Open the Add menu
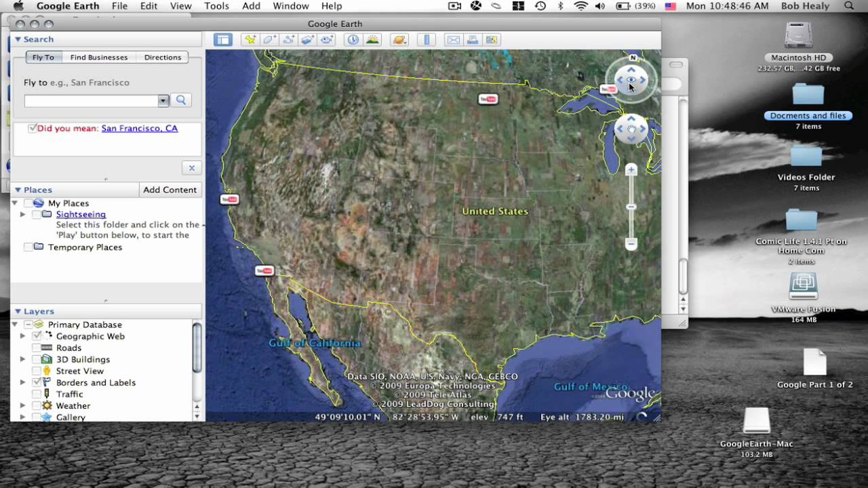 point(251,6)
